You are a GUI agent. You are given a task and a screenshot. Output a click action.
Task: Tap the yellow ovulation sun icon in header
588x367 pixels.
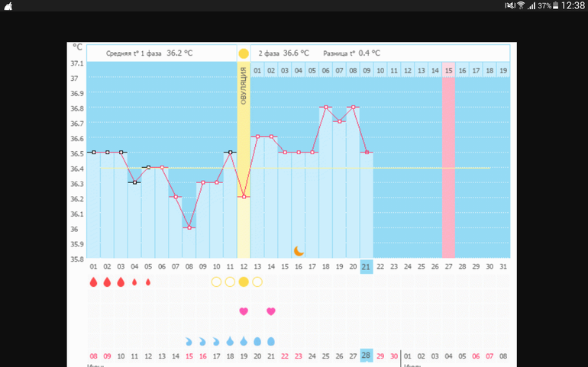coord(244,53)
